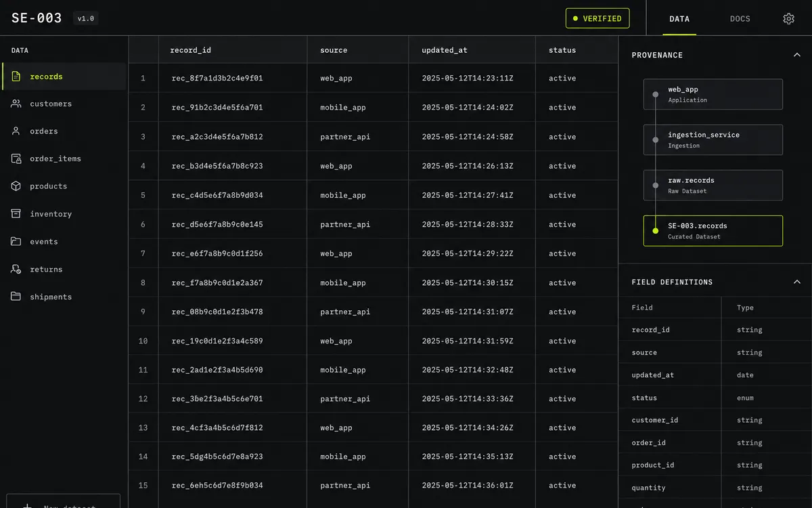Select the raw.records provenance node
Image resolution: width=812 pixels, height=508 pixels.
tap(713, 185)
